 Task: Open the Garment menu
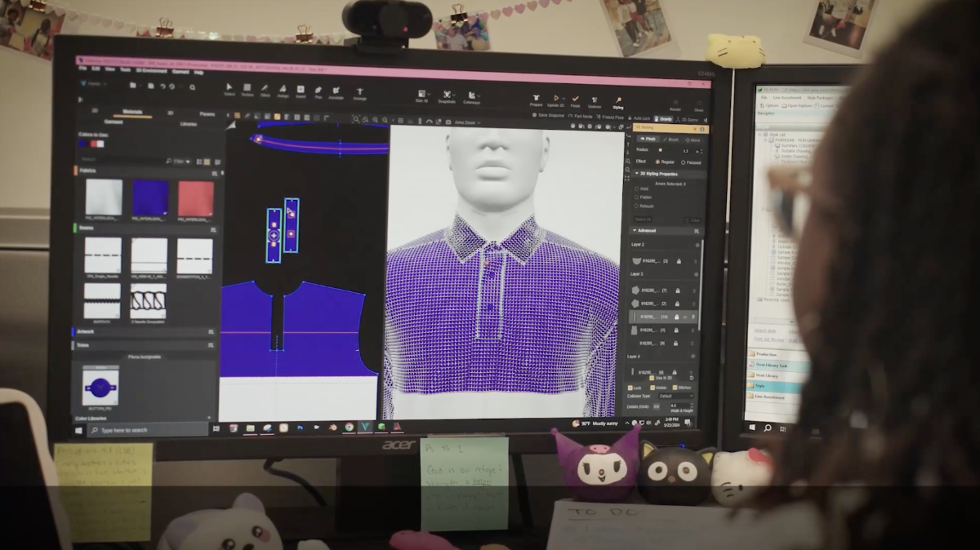(180, 71)
